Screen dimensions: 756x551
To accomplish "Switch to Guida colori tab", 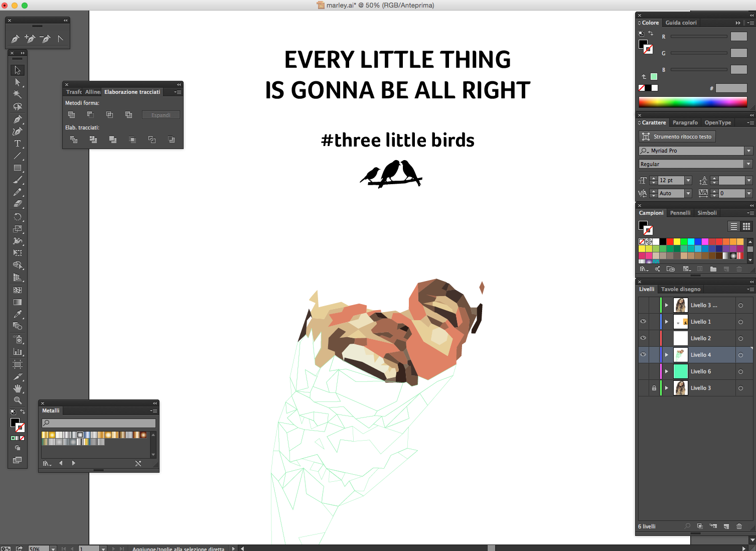I will [x=681, y=23].
